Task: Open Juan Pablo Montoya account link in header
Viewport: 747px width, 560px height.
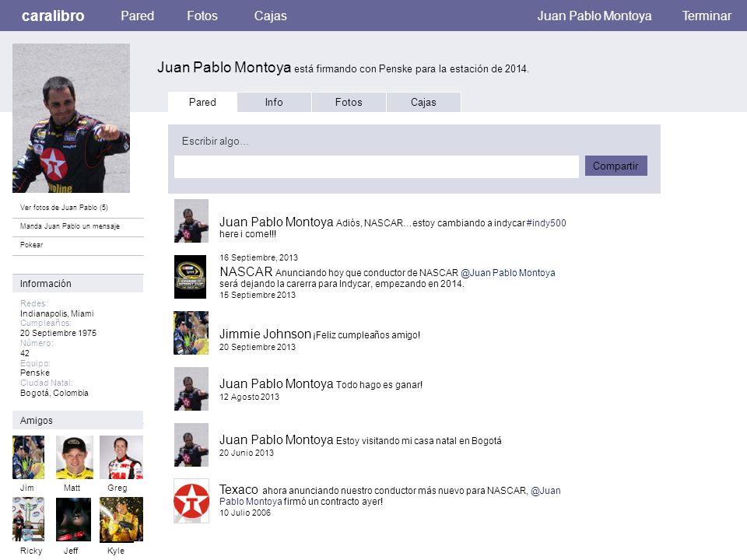Action: 594,16
